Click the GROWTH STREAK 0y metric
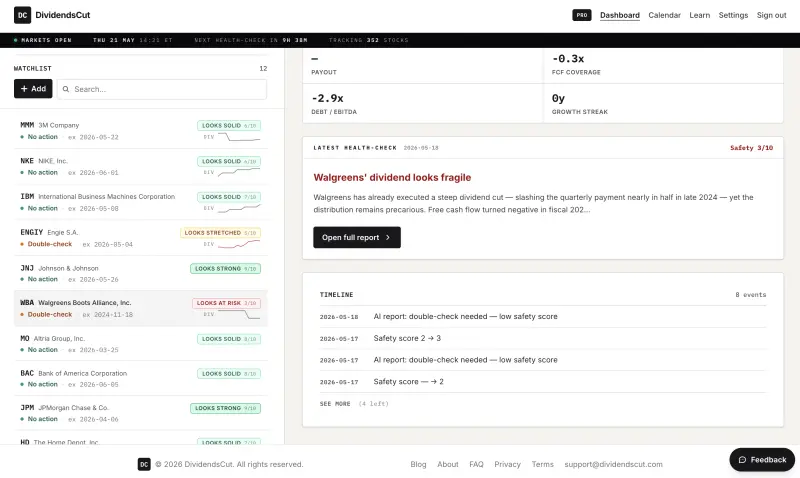Viewport: 800px width, 478px height. pos(663,104)
